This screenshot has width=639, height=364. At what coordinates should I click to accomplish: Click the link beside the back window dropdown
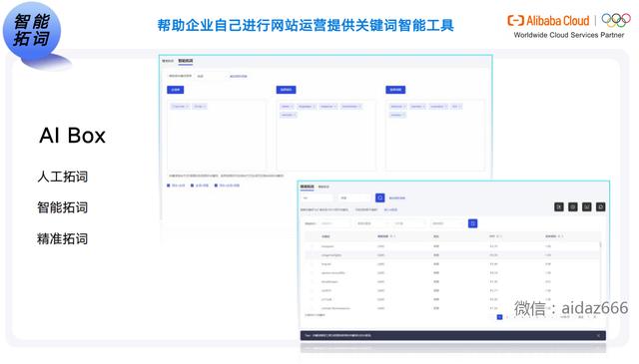239,76
